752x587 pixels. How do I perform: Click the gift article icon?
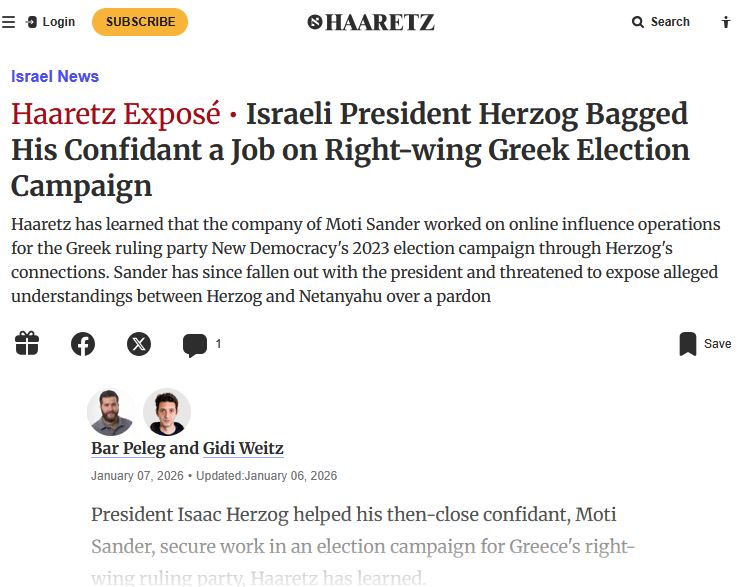tap(27, 344)
